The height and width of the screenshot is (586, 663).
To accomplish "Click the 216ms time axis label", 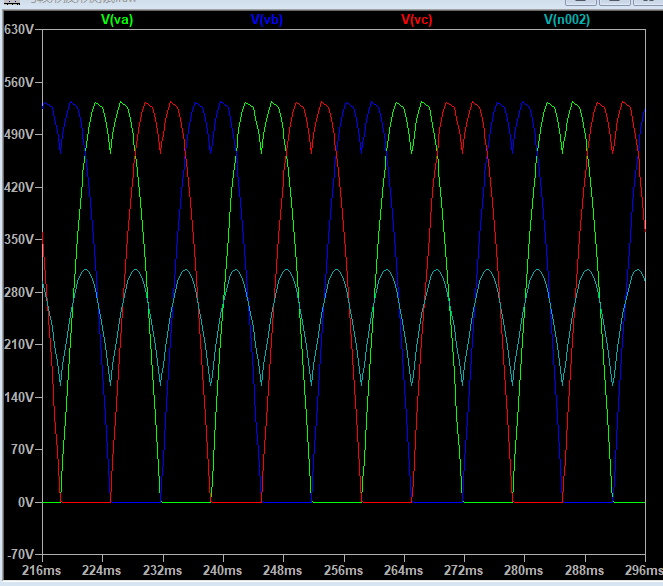I will 41,570.
